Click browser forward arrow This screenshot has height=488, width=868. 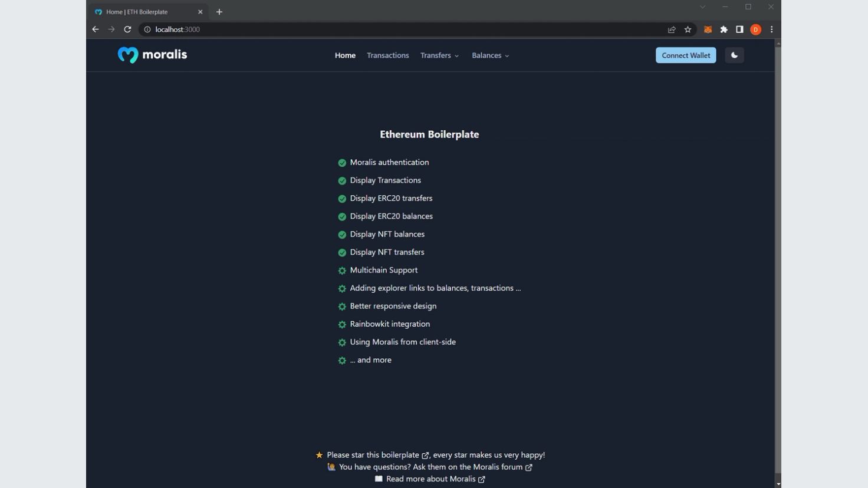(111, 29)
